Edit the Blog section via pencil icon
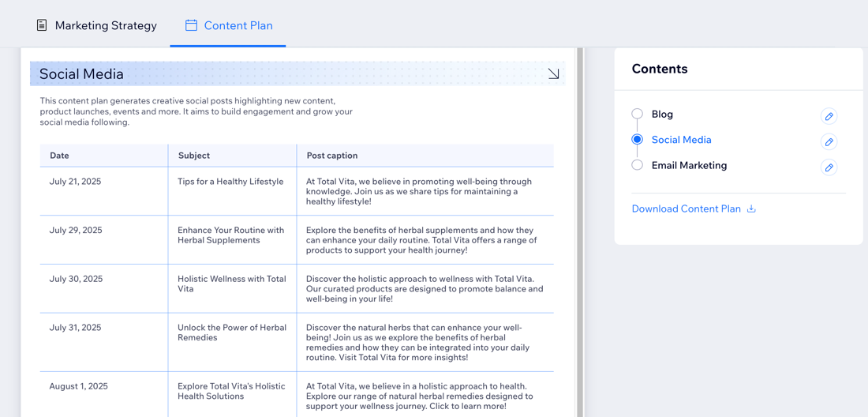The height and width of the screenshot is (417, 868). point(829,116)
